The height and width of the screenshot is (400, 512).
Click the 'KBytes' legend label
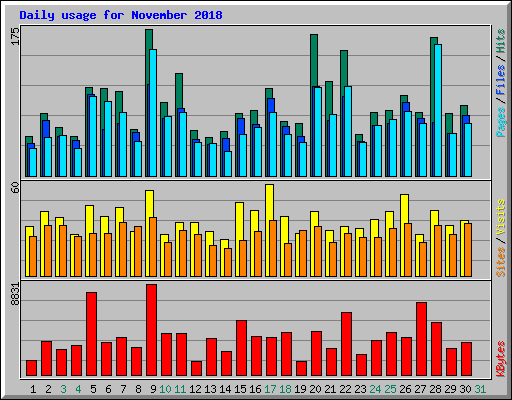[x=501, y=359]
